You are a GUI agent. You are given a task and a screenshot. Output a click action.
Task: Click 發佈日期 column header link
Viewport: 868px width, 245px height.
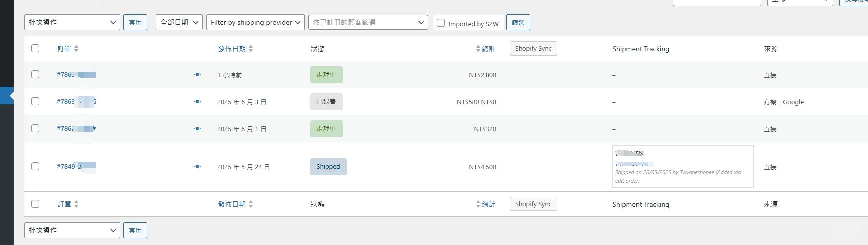[232, 49]
